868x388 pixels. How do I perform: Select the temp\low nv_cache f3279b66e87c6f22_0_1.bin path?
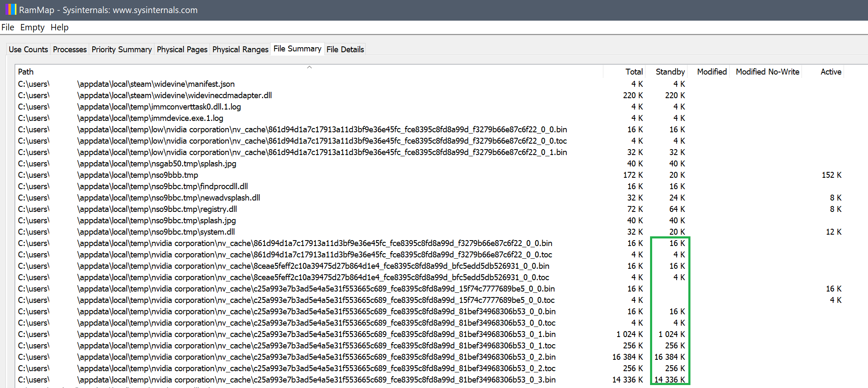[292, 152]
